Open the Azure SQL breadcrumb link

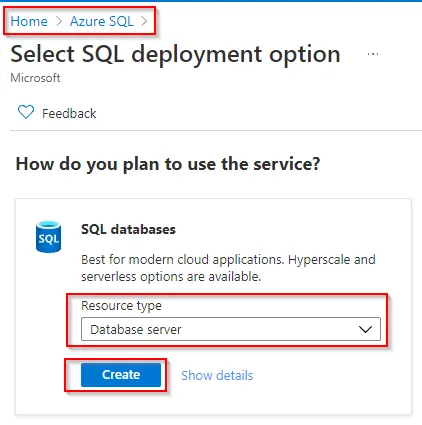pyautogui.click(x=101, y=21)
